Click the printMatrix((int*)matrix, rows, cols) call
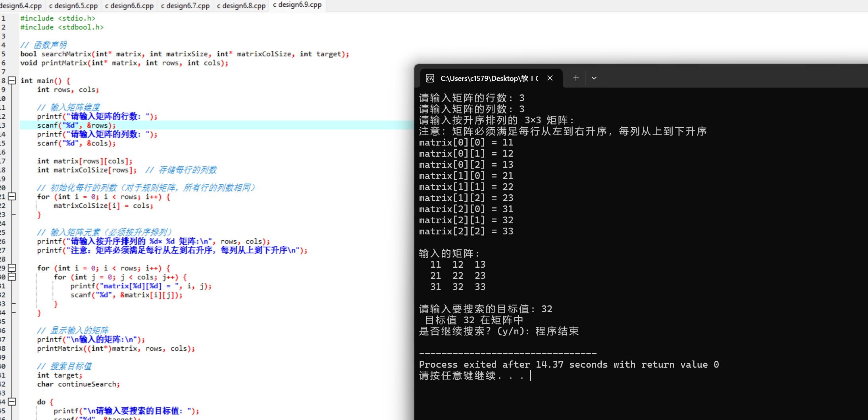The image size is (868, 420). [116, 349]
